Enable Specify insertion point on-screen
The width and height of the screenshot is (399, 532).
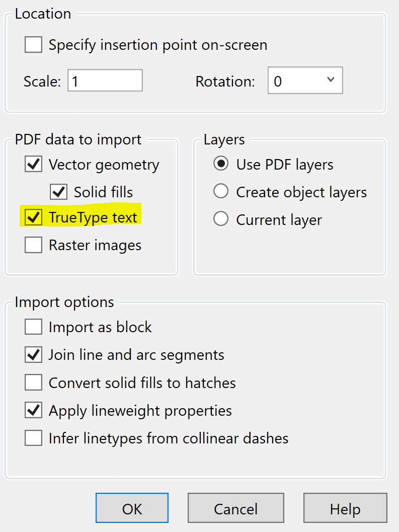(33, 45)
